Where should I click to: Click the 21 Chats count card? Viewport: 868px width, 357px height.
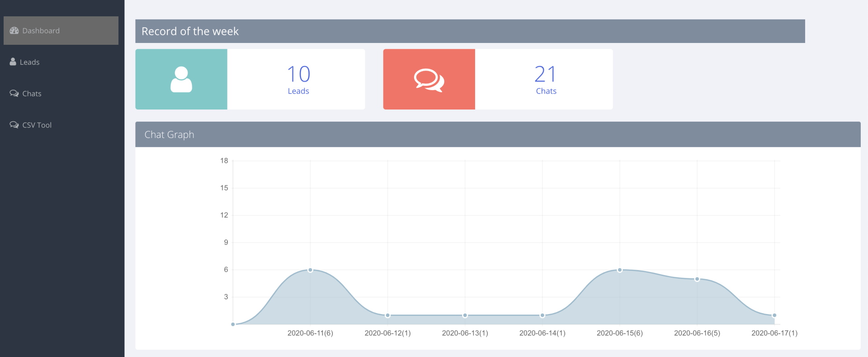pyautogui.click(x=498, y=79)
